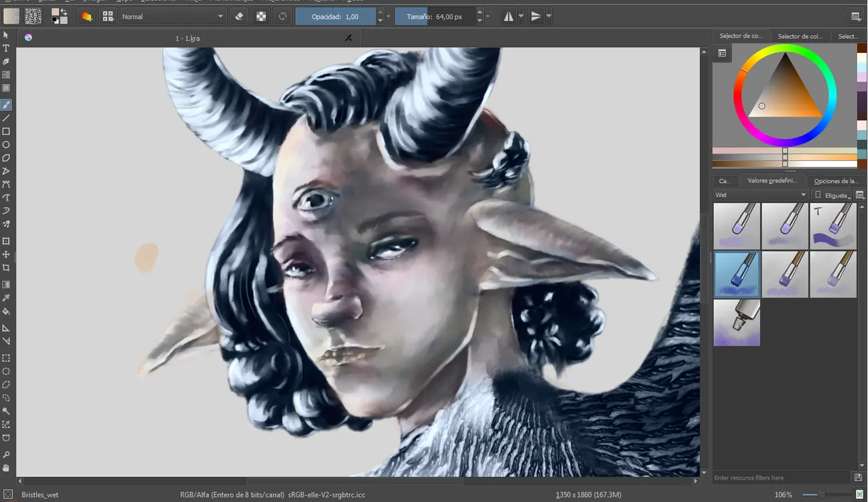
Task: Select the Line tool
Action: point(6,118)
